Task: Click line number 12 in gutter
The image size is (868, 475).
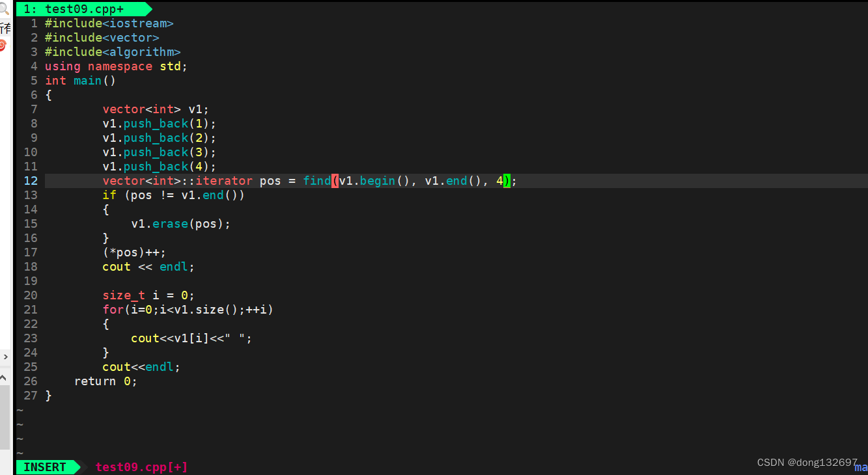Action: [x=31, y=181]
